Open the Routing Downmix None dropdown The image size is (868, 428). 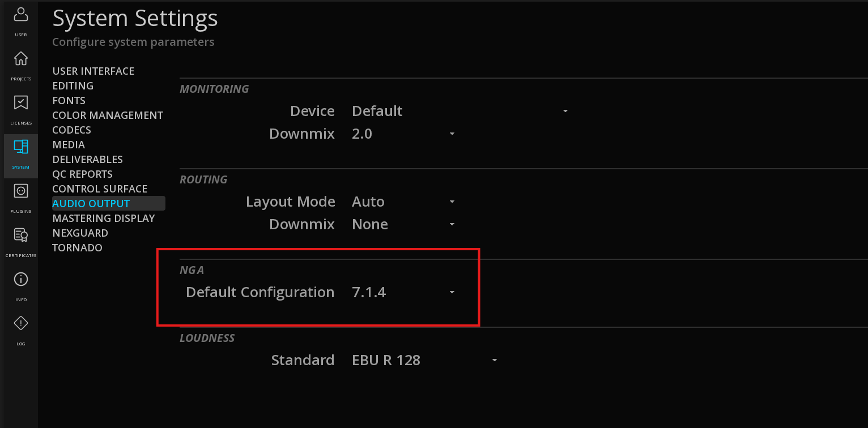tap(403, 224)
